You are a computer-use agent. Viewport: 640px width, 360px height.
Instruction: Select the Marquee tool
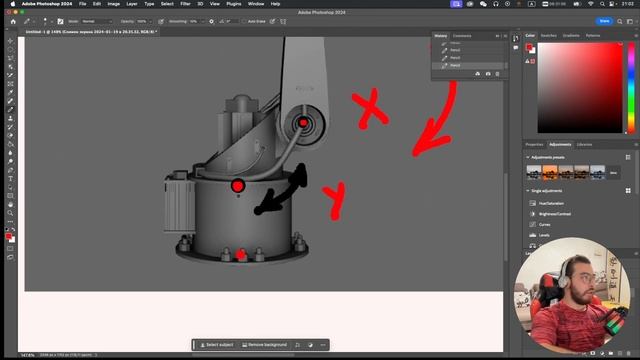click(10, 50)
